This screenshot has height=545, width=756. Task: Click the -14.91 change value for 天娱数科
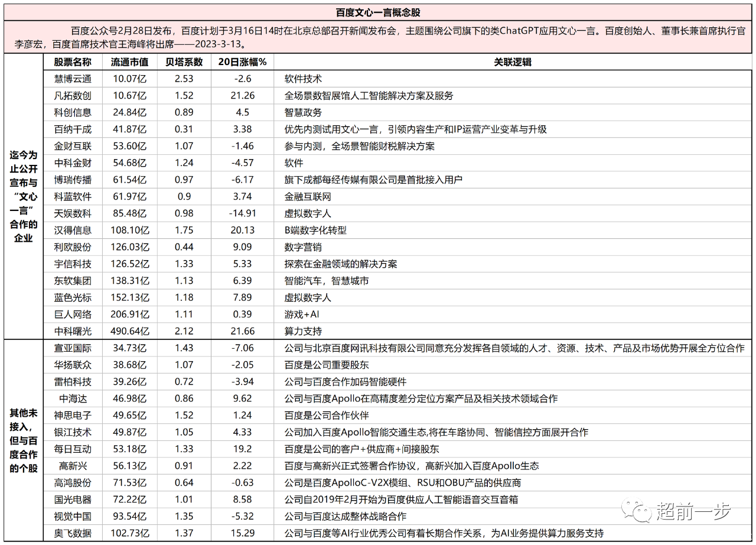point(242,213)
